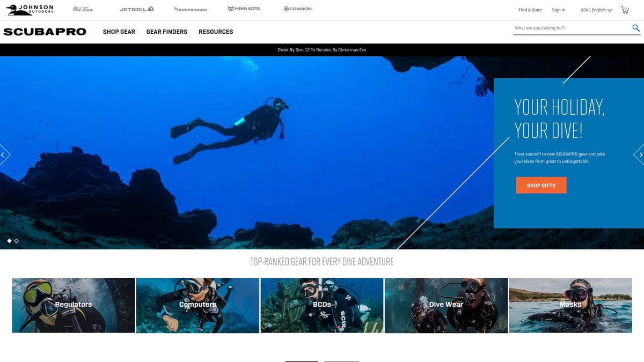Open the Jetboil brand page
The image size is (644, 362).
[x=136, y=9]
